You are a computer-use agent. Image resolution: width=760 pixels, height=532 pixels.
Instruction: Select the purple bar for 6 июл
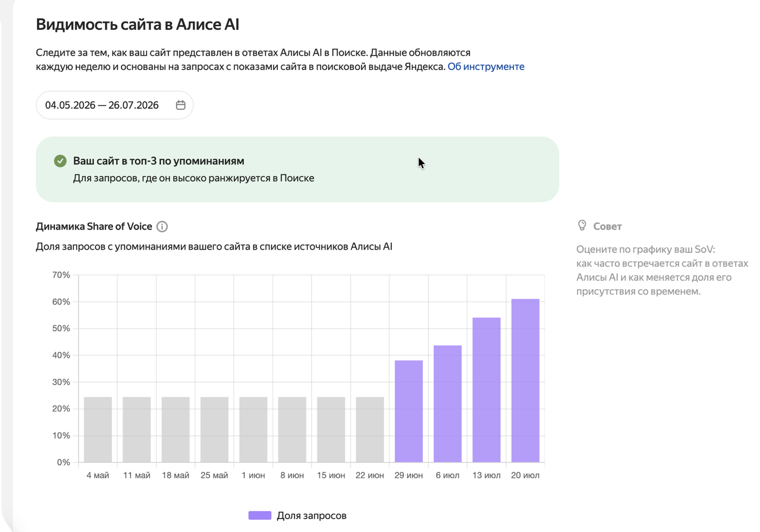[448, 404]
